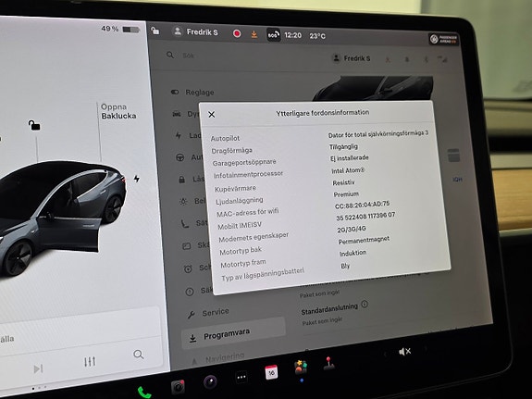The height and width of the screenshot is (399, 532).
Task: Tap the red dashcam record icon
Action: pyautogui.click(x=237, y=33)
